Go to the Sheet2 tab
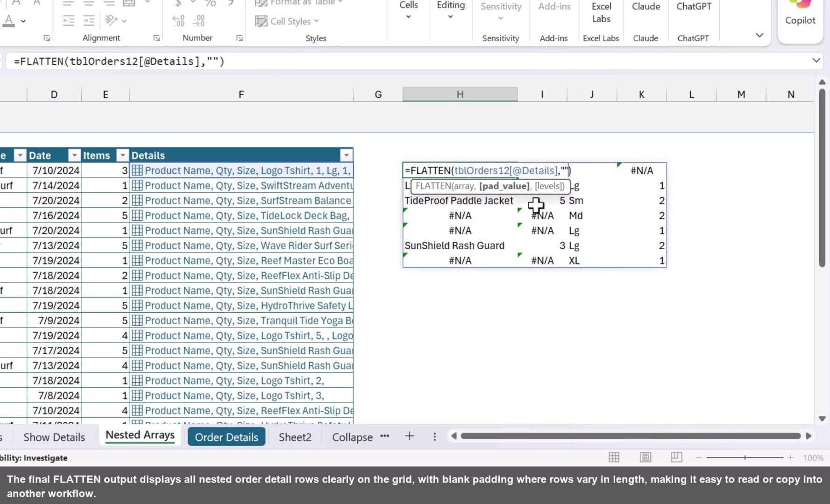The width and height of the screenshot is (830, 504). pyautogui.click(x=295, y=437)
